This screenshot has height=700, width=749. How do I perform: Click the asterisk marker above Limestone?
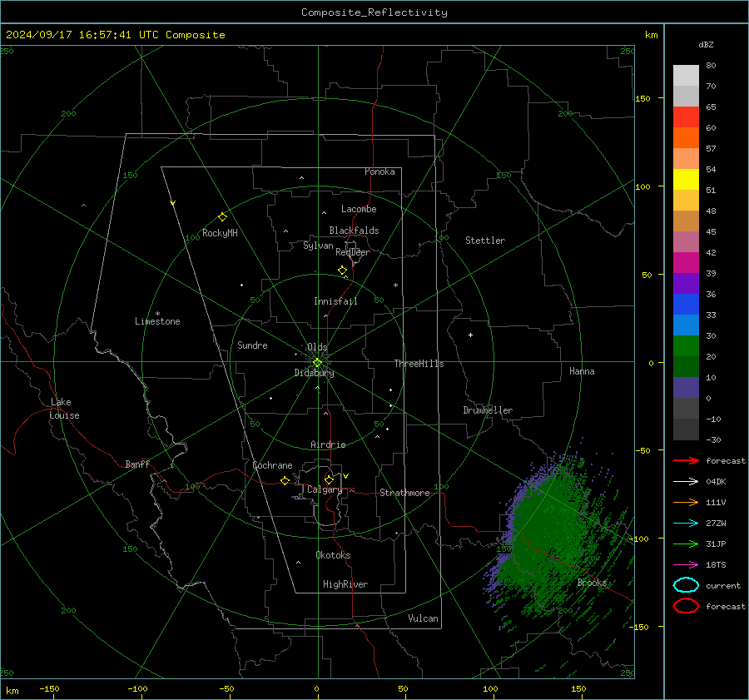point(157,314)
